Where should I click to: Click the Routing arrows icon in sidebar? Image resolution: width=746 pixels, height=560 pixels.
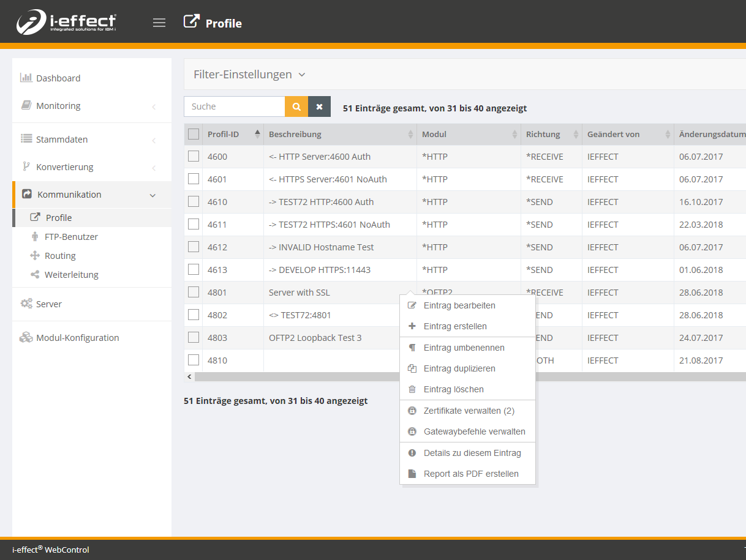tap(35, 256)
